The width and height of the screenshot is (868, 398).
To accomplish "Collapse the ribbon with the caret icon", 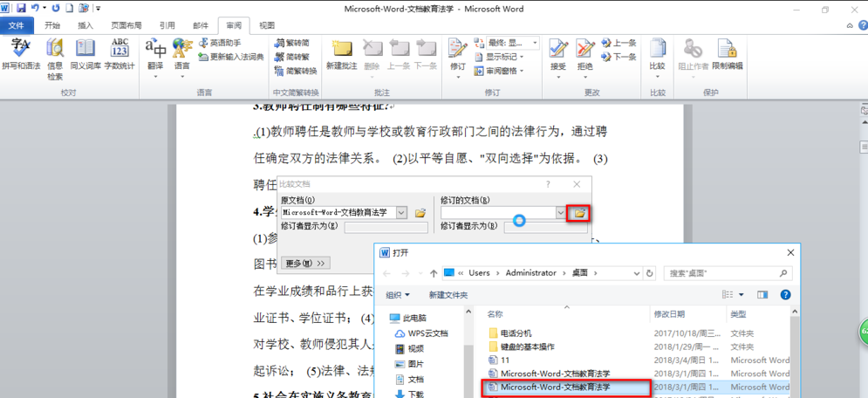I will [x=850, y=25].
